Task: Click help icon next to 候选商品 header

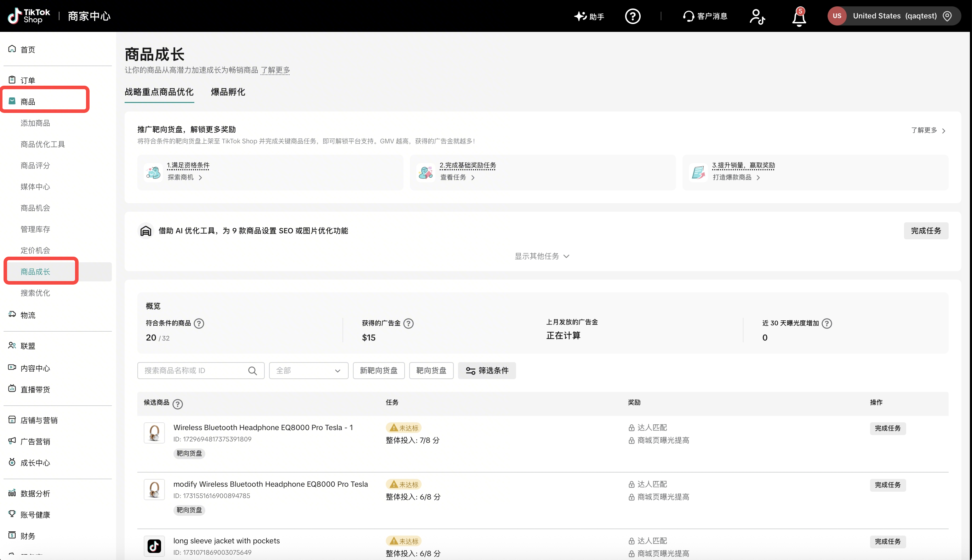Action: 178,404
